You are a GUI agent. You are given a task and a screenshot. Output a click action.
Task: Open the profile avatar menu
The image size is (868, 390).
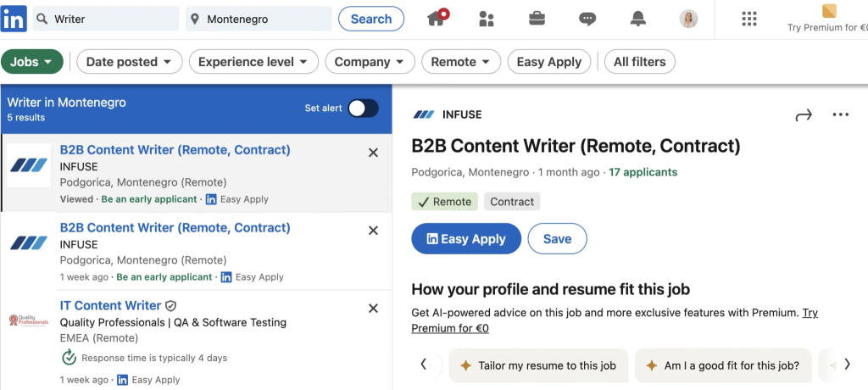688,19
